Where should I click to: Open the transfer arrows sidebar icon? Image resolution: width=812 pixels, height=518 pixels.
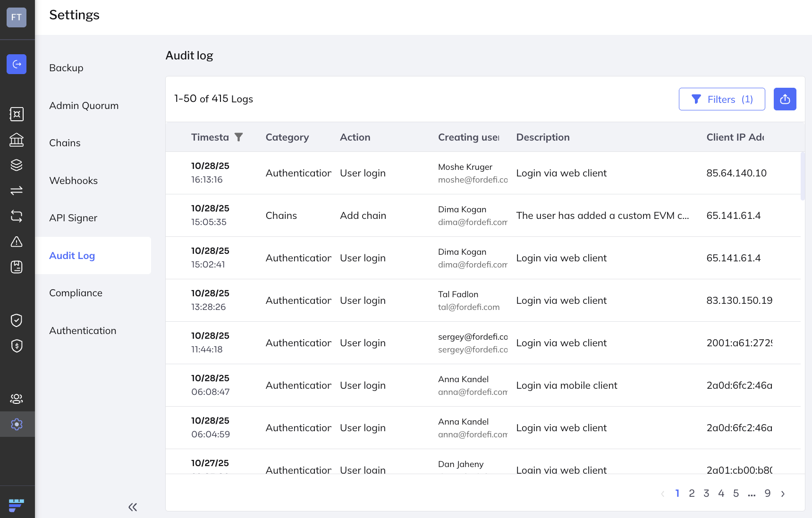point(17,191)
